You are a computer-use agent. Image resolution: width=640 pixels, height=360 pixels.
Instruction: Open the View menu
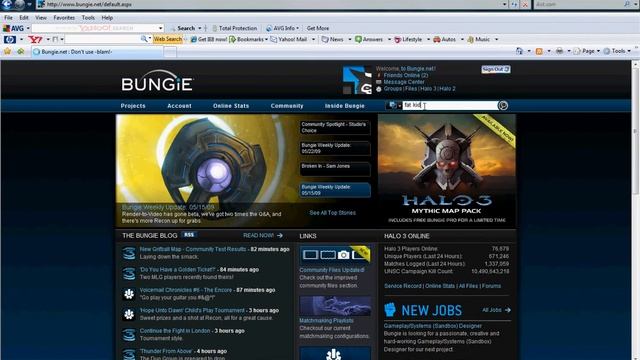point(41,18)
